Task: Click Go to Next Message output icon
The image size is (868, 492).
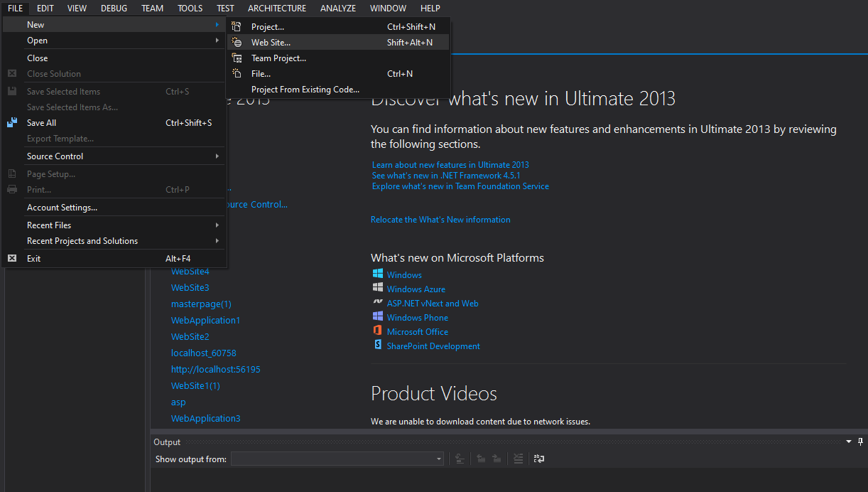Action: click(497, 459)
